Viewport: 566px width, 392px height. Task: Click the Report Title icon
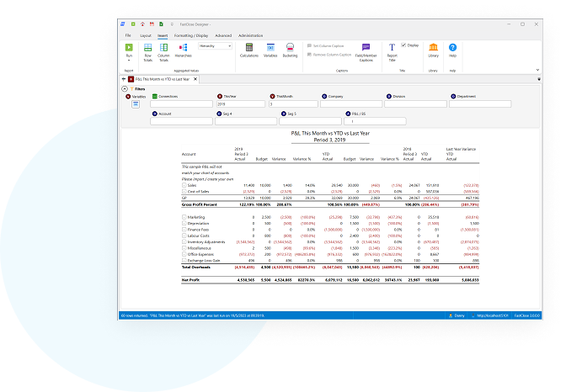point(392,49)
